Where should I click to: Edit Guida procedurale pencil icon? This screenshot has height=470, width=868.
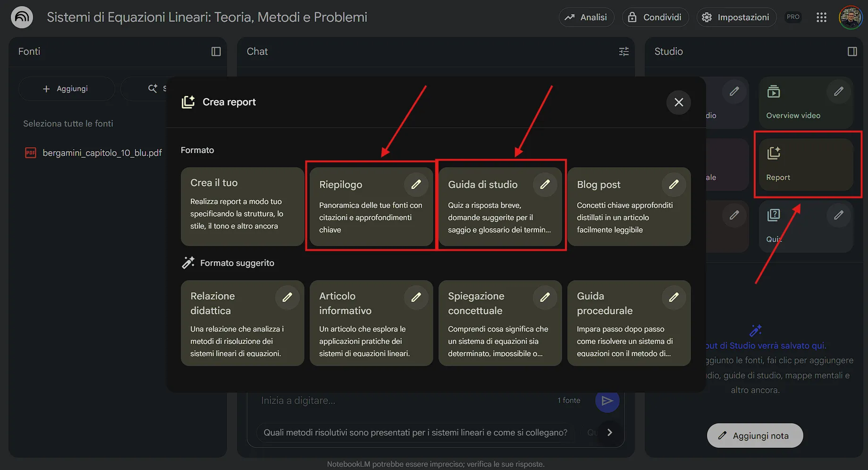coord(674,297)
